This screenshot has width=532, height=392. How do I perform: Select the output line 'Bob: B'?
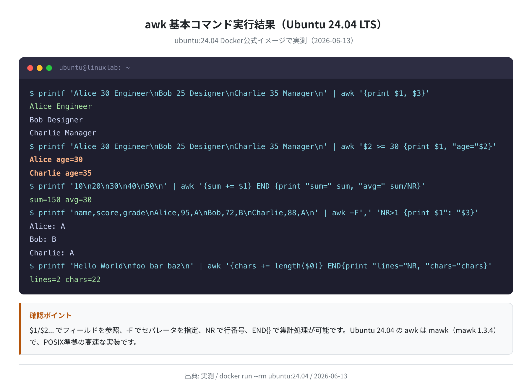point(43,239)
